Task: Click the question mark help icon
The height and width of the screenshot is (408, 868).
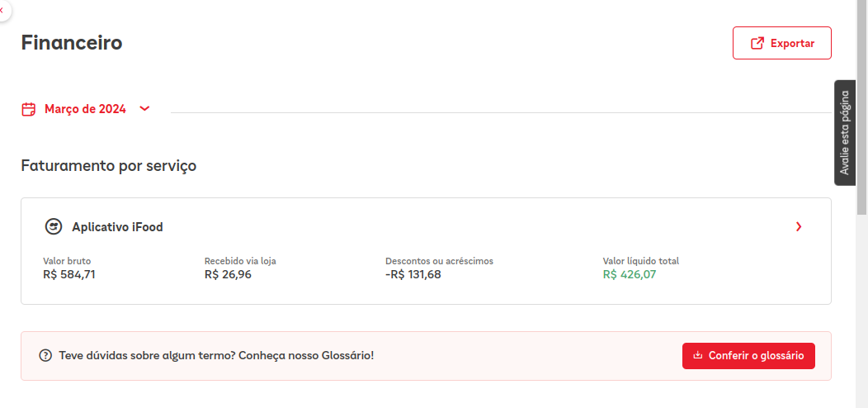Action: [x=45, y=356]
